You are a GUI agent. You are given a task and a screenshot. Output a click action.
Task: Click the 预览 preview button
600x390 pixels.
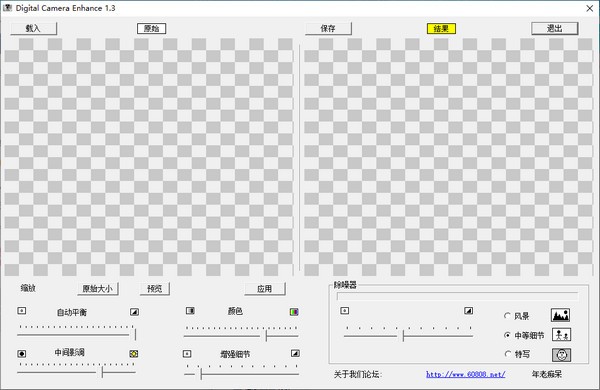point(155,289)
